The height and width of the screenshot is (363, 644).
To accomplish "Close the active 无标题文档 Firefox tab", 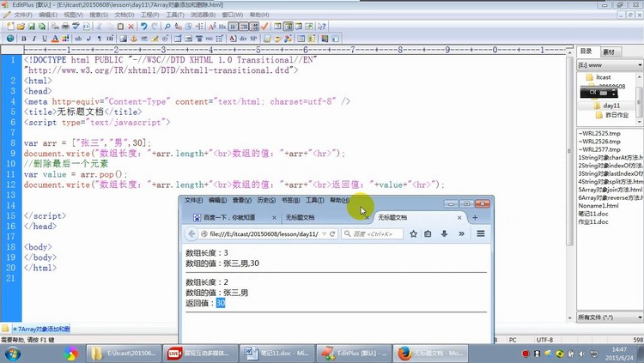I will pyautogui.click(x=459, y=218).
